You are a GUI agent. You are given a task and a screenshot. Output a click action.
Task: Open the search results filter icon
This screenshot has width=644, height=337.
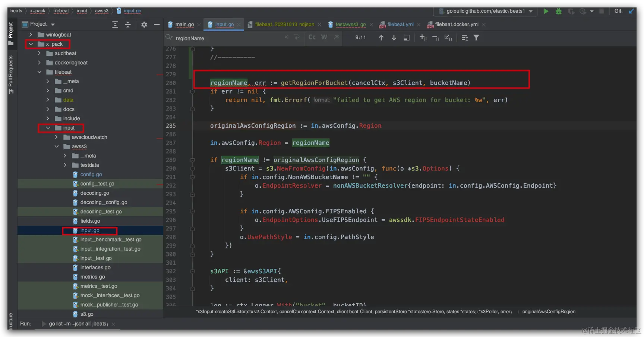click(x=476, y=38)
